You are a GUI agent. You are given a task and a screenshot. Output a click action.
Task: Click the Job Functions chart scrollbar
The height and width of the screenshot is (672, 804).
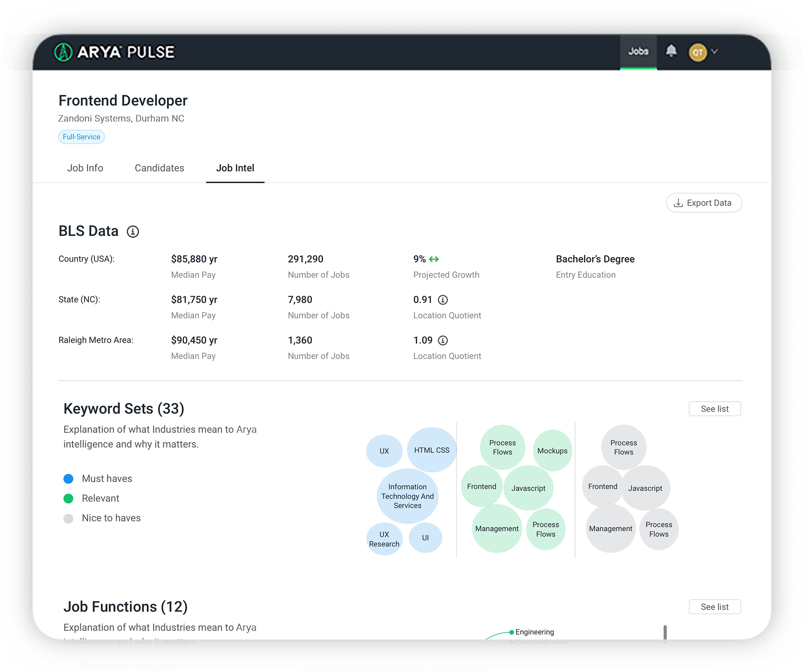[665, 633]
